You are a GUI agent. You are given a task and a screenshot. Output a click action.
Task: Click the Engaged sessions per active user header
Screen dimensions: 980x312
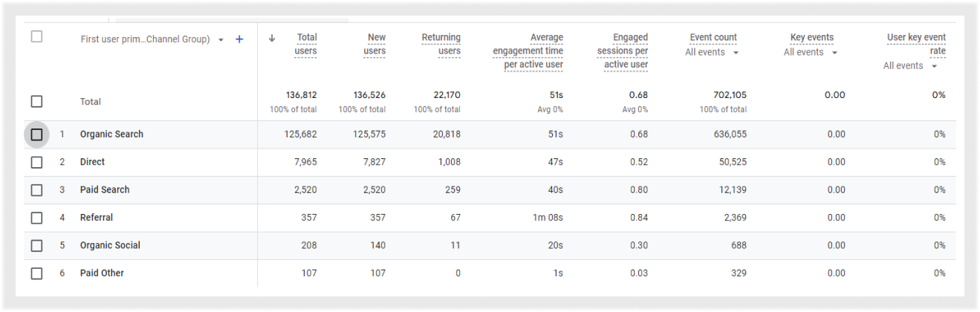tap(623, 51)
